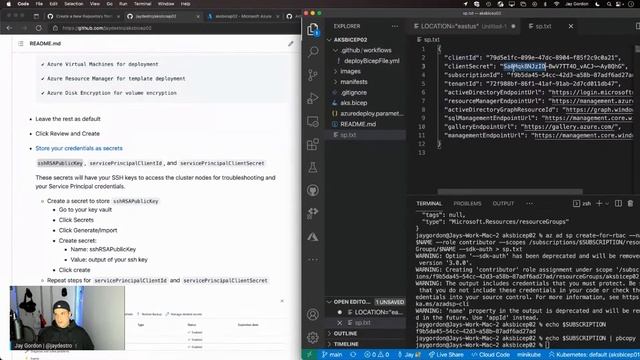Open the GitHub view in activity bar
Screen dimensions: 640x360
[313, 190]
